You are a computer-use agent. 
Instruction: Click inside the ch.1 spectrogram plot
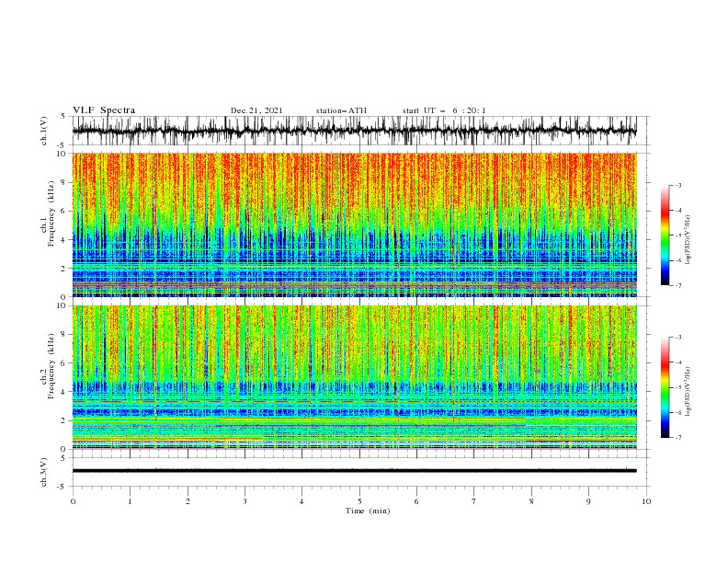[x=354, y=224]
